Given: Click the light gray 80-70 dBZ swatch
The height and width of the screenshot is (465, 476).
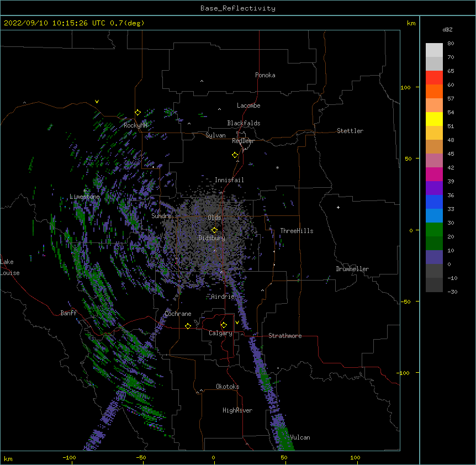Looking at the screenshot, I should coord(434,50).
